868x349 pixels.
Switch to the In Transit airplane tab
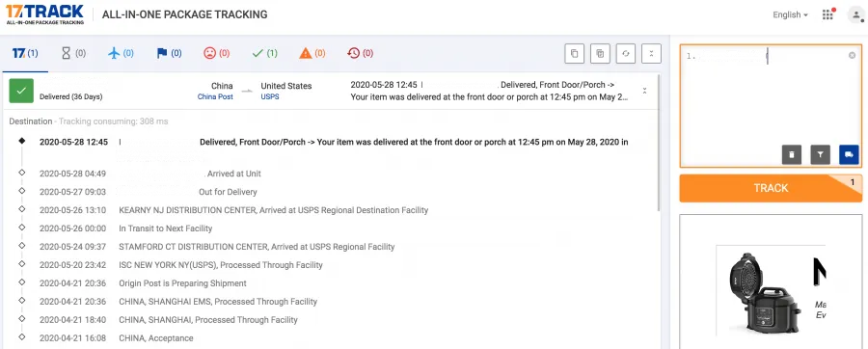pyautogui.click(x=121, y=54)
